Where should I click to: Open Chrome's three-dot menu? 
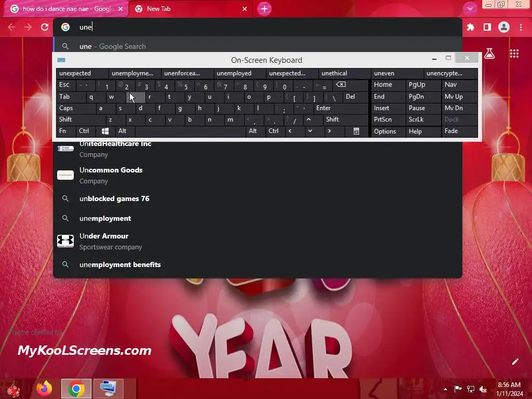(x=521, y=27)
